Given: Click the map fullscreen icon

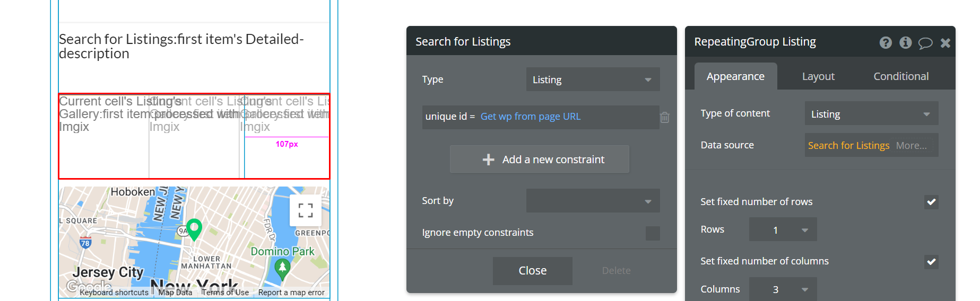Looking at the screenshot, I should [305, 210].
